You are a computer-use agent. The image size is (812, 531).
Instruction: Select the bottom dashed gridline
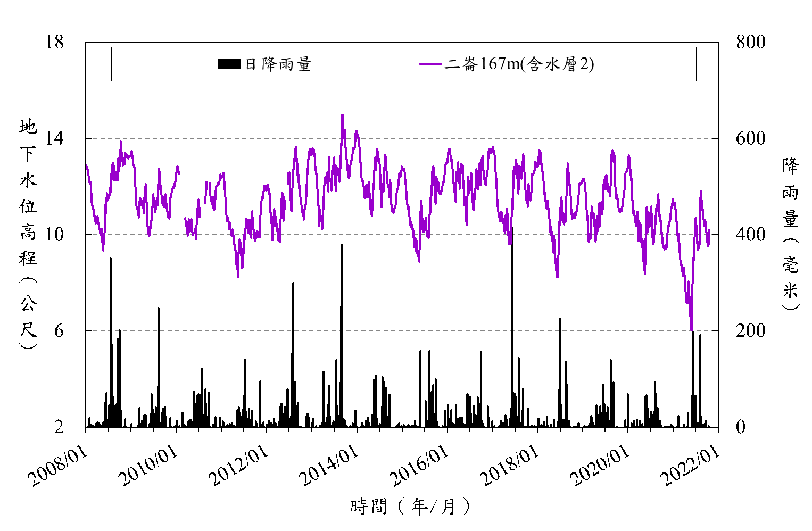point(402,331)
